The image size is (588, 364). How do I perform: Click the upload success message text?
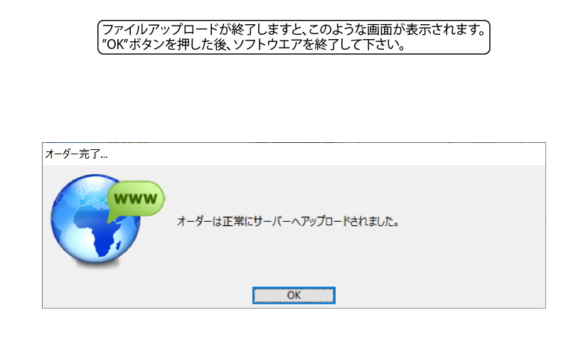pos(288,221)
